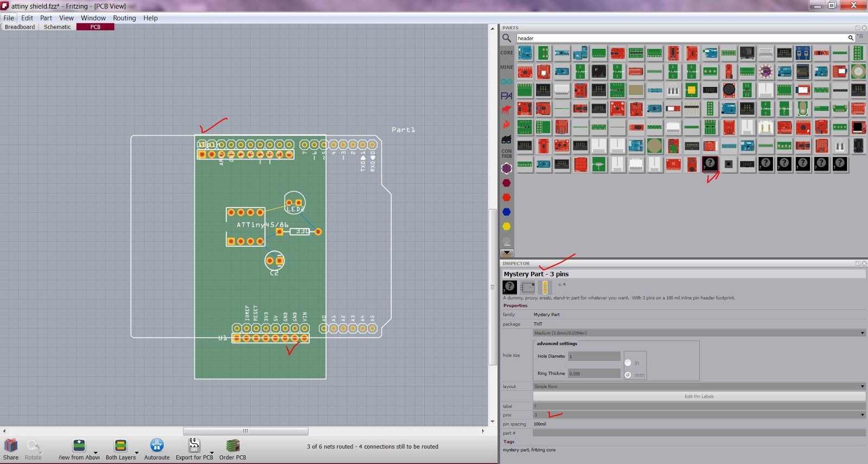The width and height of the screenshot is (868, 464).
Task: Open the Arduino parts bin
Action: tap(506, 81)
